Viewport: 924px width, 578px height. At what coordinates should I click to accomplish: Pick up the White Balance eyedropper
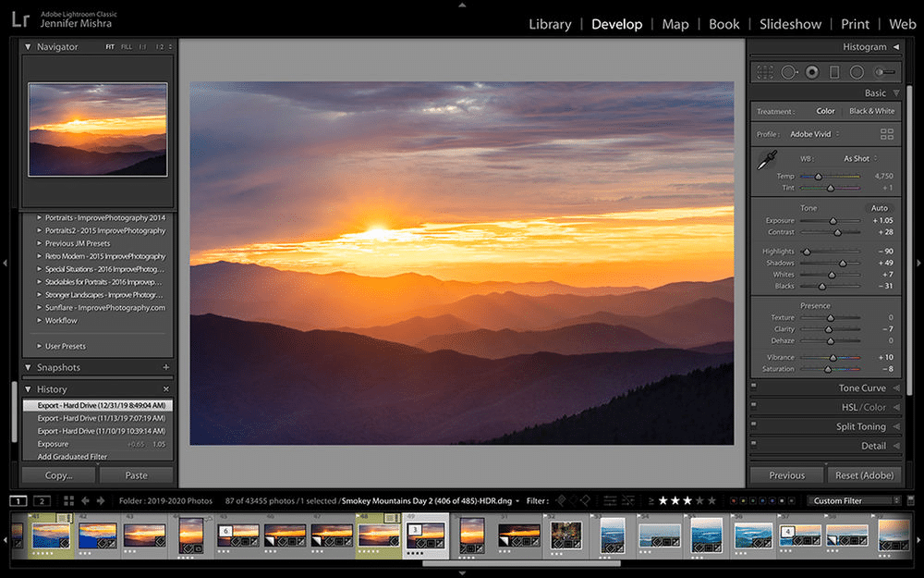766,162
